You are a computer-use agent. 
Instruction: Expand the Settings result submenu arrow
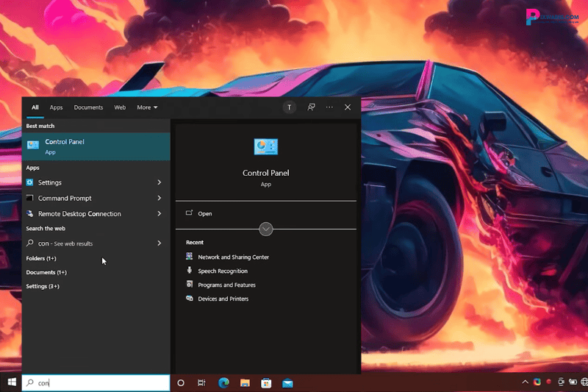[159, 182]
